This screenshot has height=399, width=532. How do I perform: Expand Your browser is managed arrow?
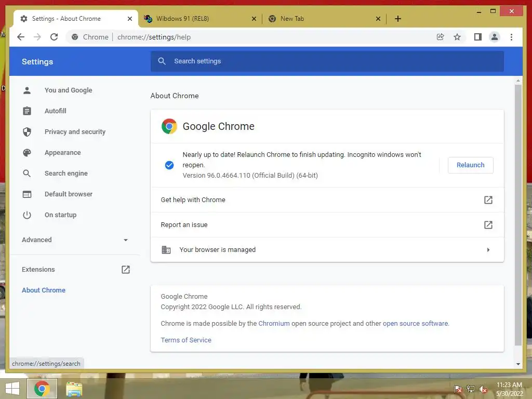point(488,250)
